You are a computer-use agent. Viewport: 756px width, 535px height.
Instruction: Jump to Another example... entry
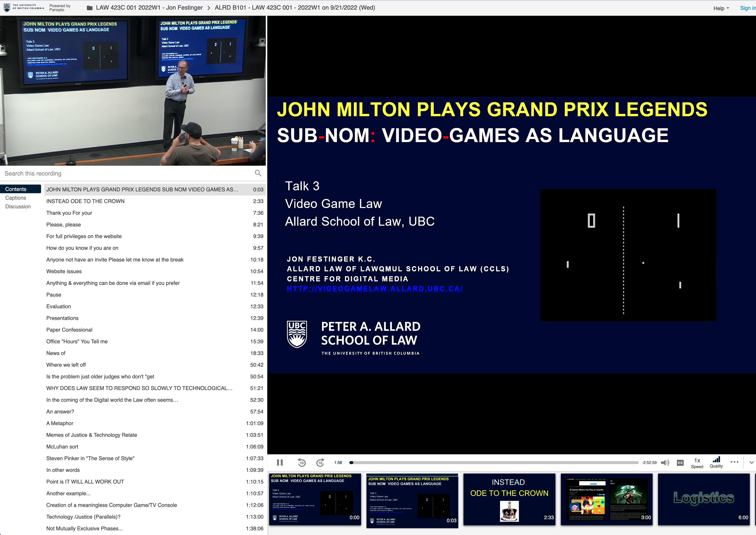tap(155, 494)
